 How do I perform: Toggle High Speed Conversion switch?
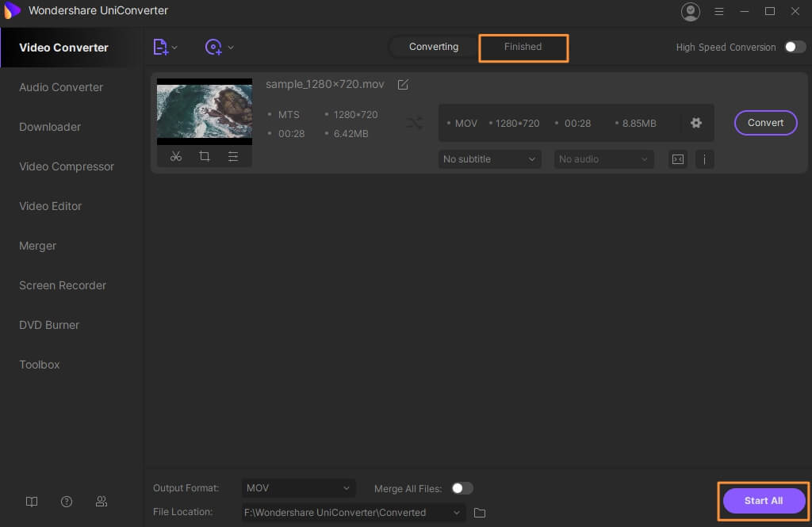coord(795,48)
